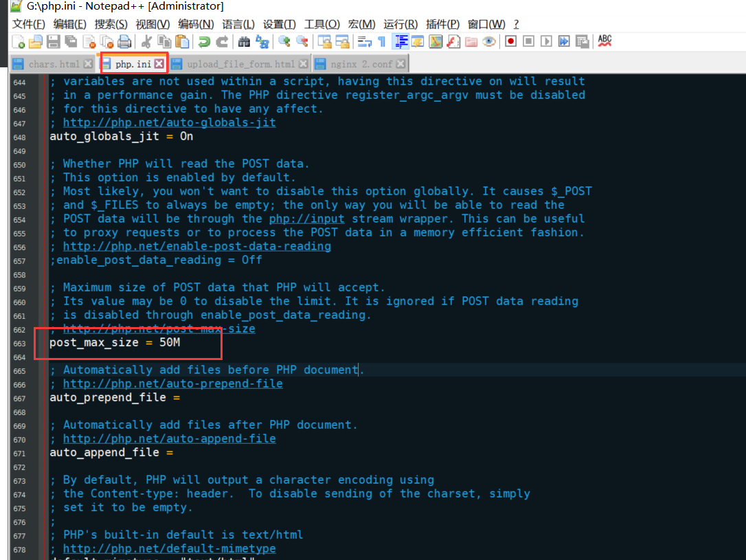Switch to the upload_file_form.html tab
Image resolution: width=746 pixels, height=560 pixels.
tap(240, 64)
